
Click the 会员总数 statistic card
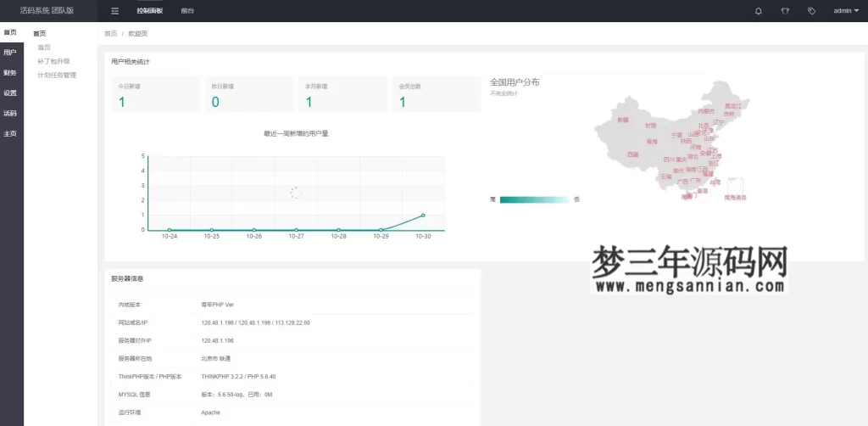437,94
